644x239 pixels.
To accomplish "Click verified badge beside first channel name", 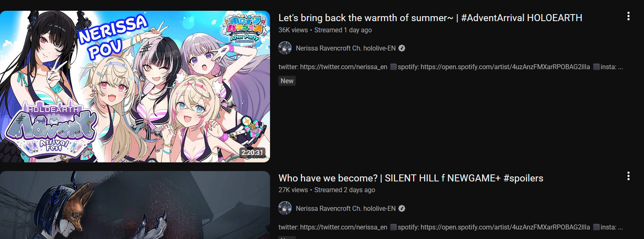I will pos(402,48).
